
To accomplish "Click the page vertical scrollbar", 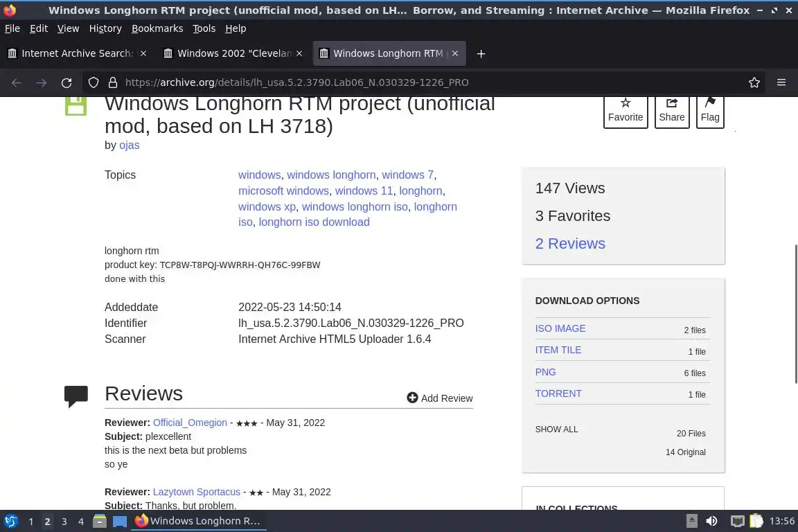I will coord(796,314).
